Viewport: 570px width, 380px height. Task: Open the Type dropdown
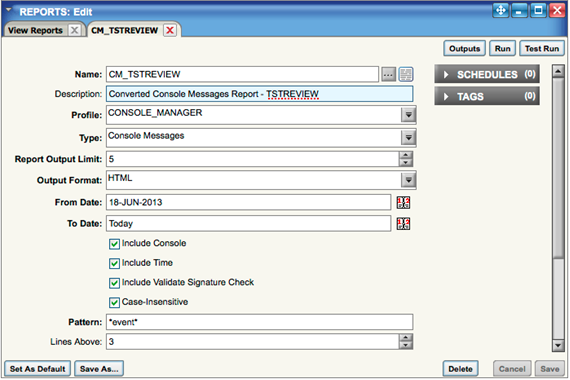(408, 138)
